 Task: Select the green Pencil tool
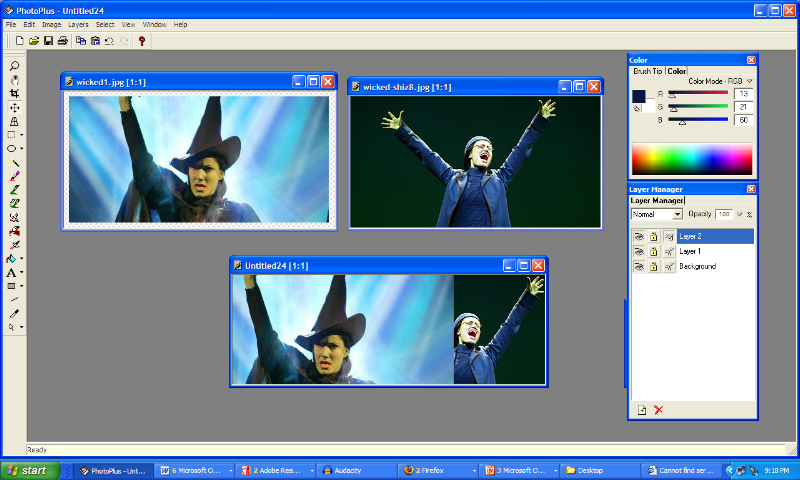pos(14,190)
